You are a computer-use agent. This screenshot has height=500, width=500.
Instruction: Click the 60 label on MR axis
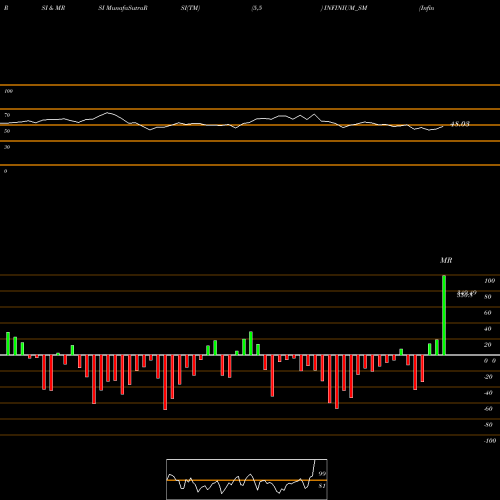488,313
